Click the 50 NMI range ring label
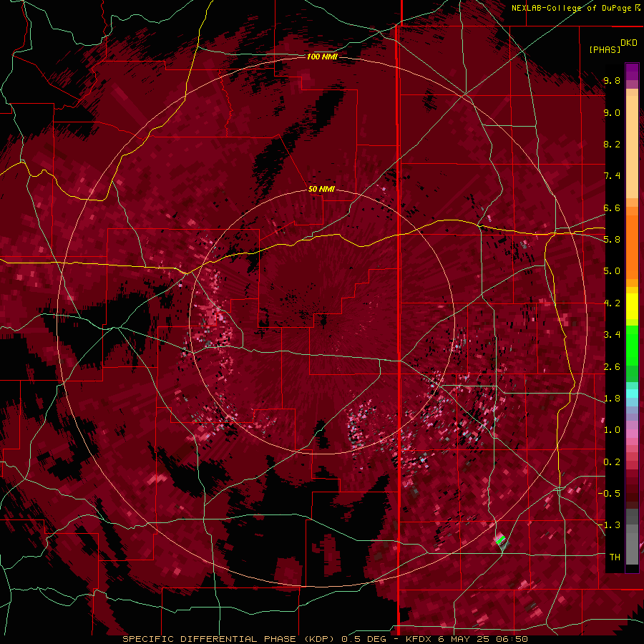 coord(321,189)
